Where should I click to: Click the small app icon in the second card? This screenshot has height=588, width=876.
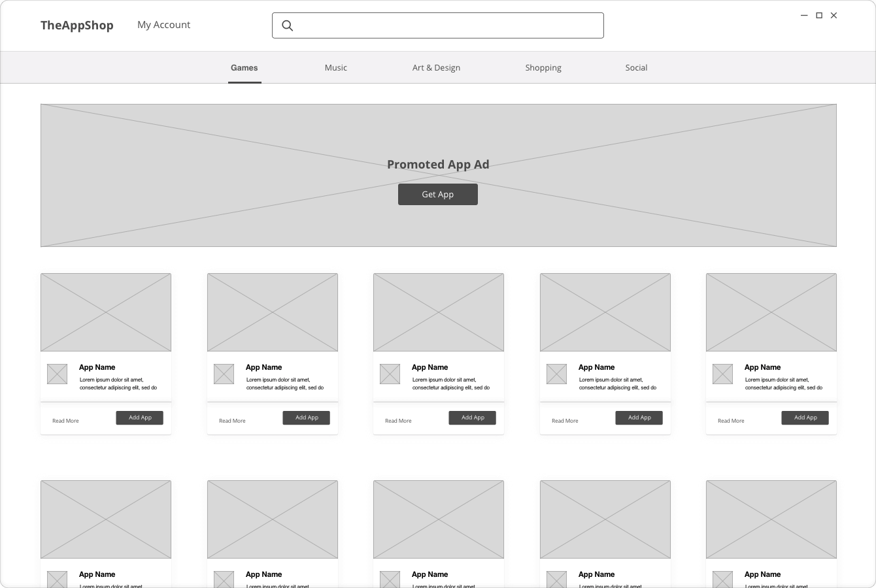pos(224,374)
